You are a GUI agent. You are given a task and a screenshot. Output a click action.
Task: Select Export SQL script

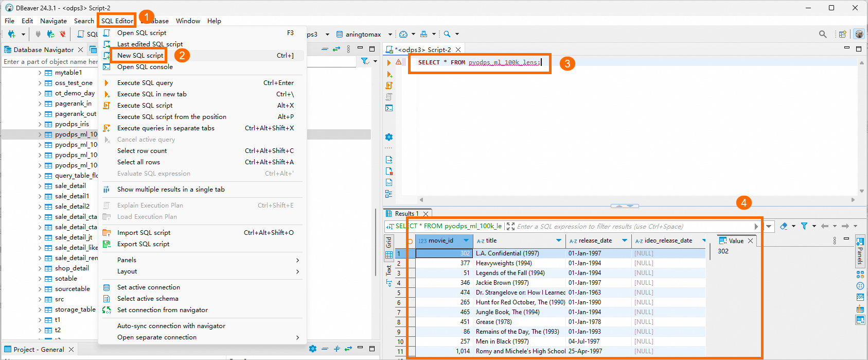[x=143, y=244]
